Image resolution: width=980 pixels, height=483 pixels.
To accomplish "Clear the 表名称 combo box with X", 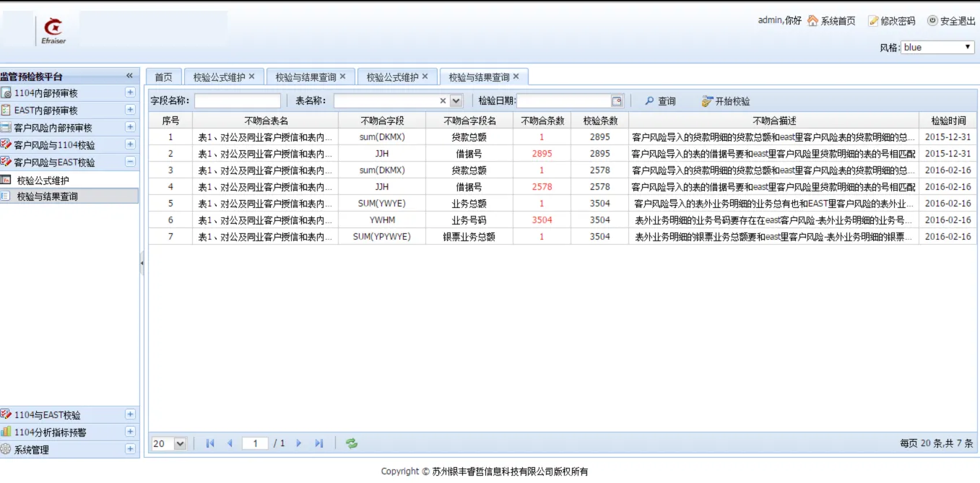I will pos(443,101).
